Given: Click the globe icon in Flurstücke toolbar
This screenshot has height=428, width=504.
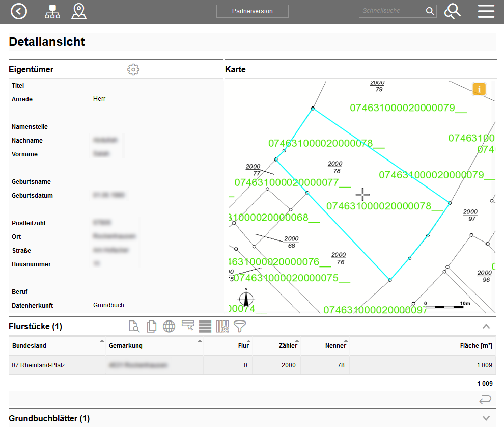Looking at the screenshot, I should pos(169,326).
